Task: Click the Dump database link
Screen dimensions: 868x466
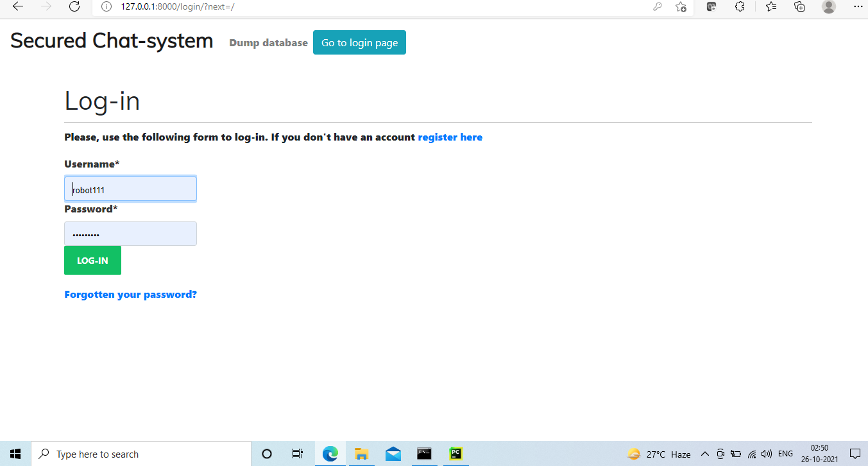Action: [268, 43]
